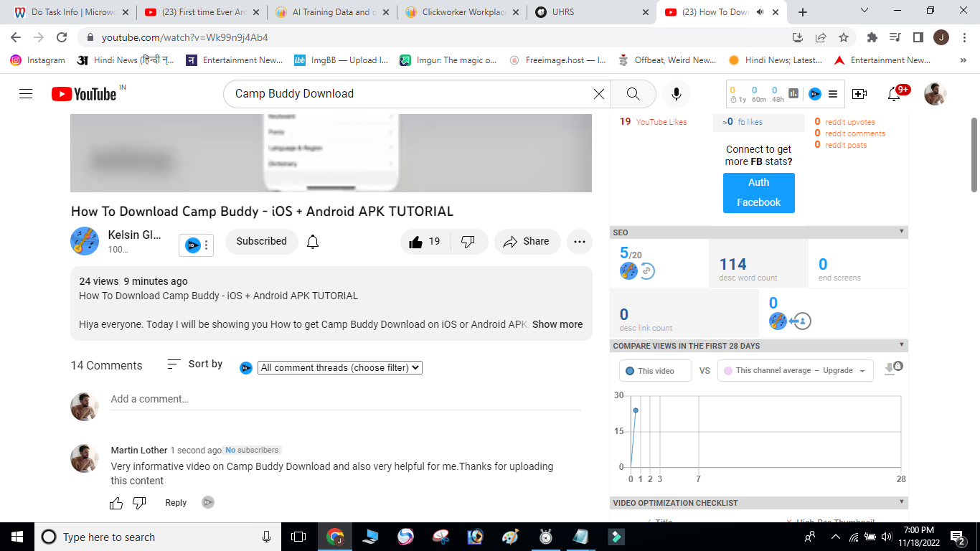Image resolution: width=980 pixels, height=551 pixels.
Task: Expand the hidden bookmarks overflow chevron
Action: (x=963, y=60)
